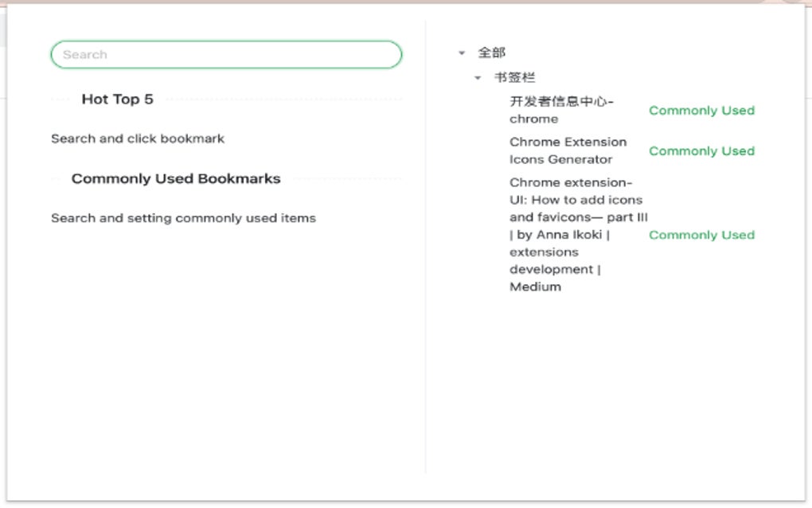
Task: Click inside the green-bordered search field
Action: coord(226,54)
